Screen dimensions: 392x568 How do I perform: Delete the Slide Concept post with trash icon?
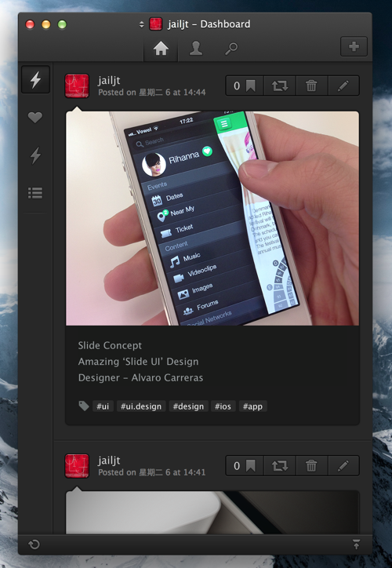pos(311,86)
